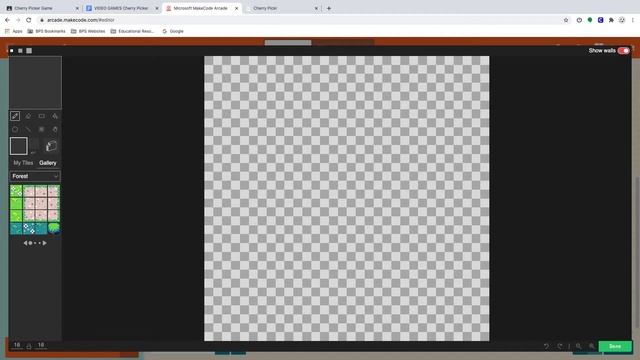Open the Apps shortcut in bookmarks bar
Screen dimensions: 640x360
(x=13, y=31)
